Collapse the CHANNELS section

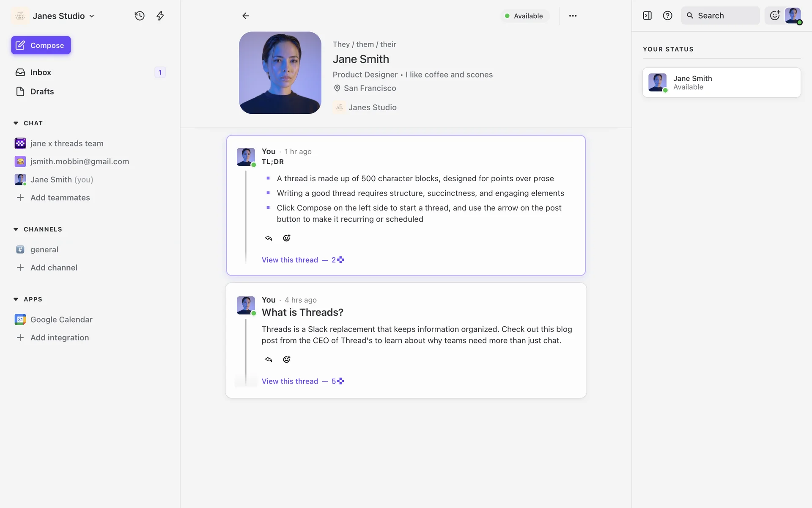pos(16,229)
